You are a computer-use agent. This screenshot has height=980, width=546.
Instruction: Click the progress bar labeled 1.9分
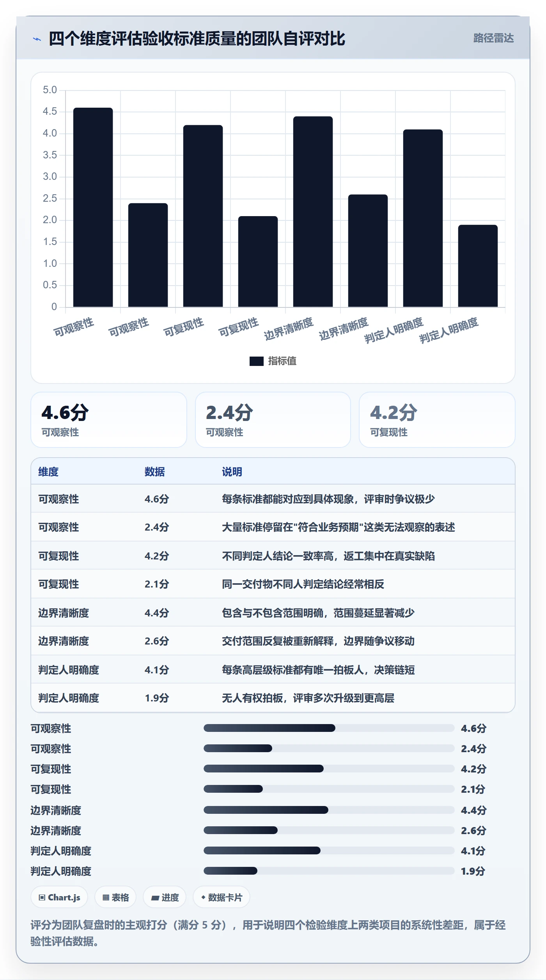coord(329,871)
